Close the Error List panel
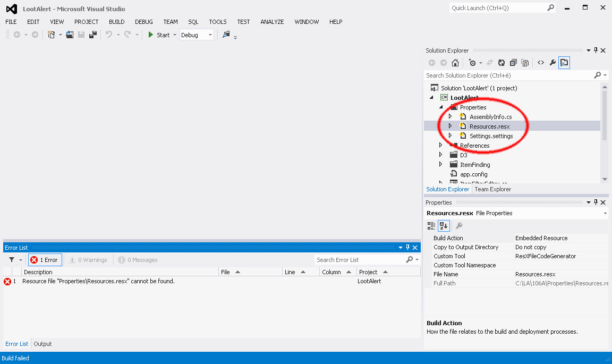Viewport: 612px width, 364px height. [415, 248]
